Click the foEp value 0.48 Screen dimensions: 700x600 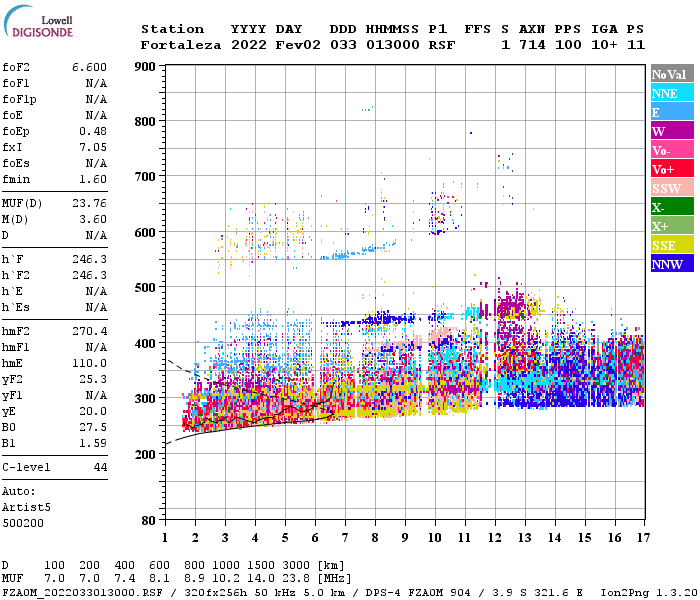[x=93, y=131]
